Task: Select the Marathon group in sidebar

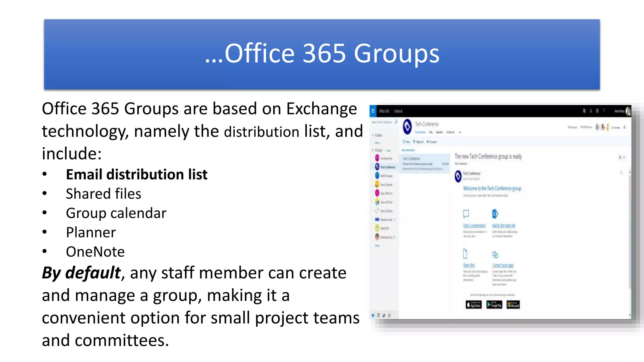Action: point(385,219)
